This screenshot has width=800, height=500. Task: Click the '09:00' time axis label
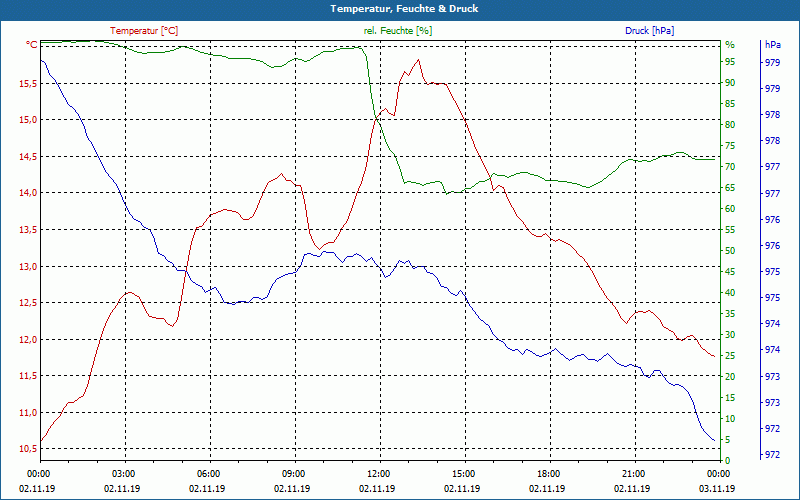coord(292,473)
